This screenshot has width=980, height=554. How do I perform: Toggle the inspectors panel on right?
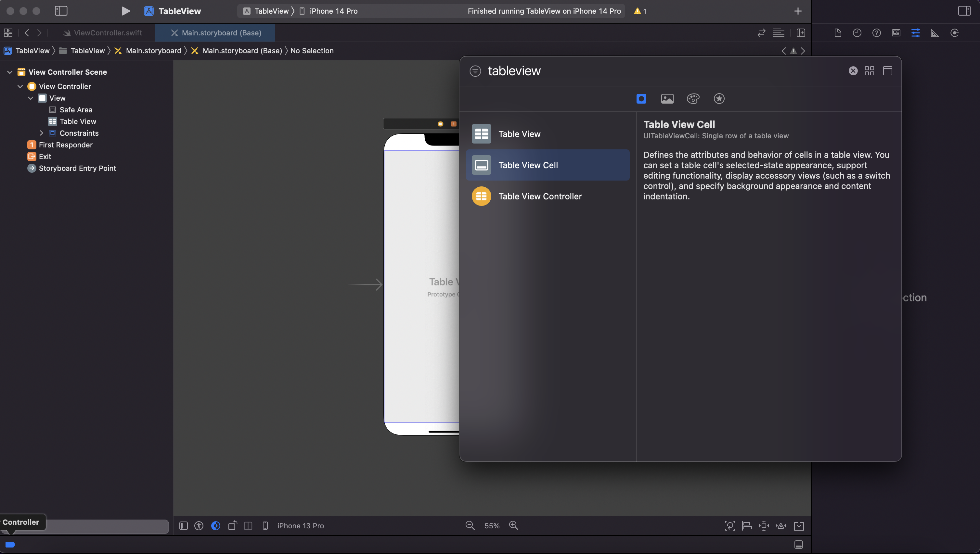pos(964,11)
